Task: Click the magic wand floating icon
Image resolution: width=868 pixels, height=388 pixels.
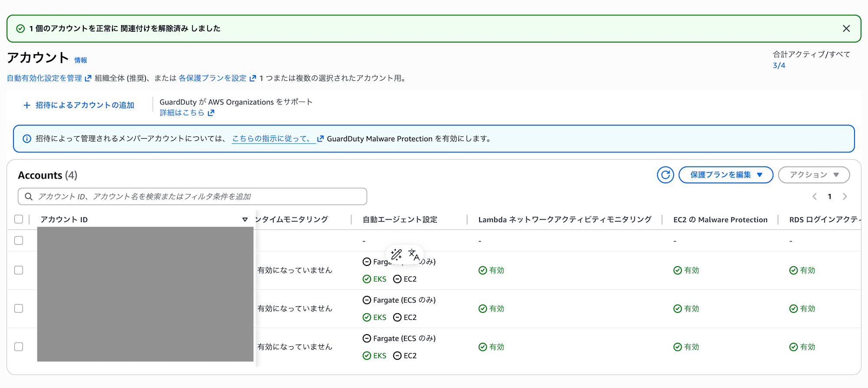Action: point(396,254)
